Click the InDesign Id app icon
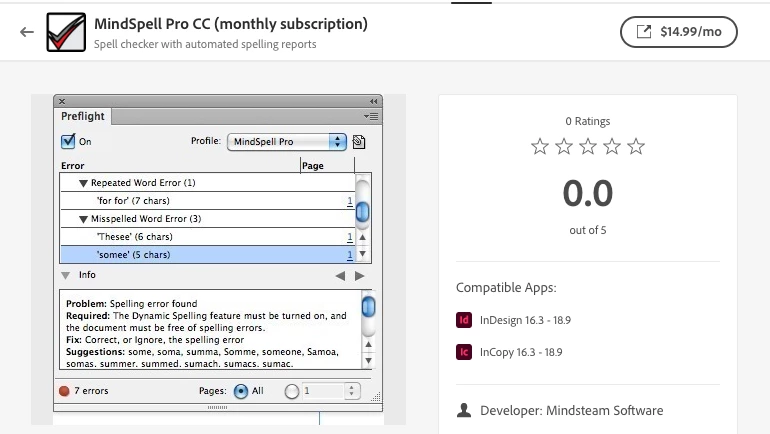This screenshot has height=434, width=770. tap(464, 320)
